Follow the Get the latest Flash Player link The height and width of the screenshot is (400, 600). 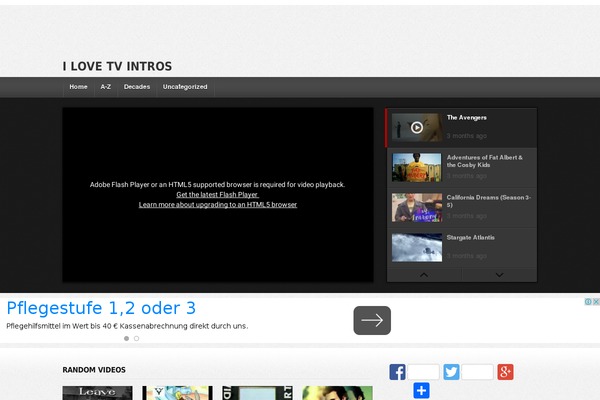click(217, 194)
